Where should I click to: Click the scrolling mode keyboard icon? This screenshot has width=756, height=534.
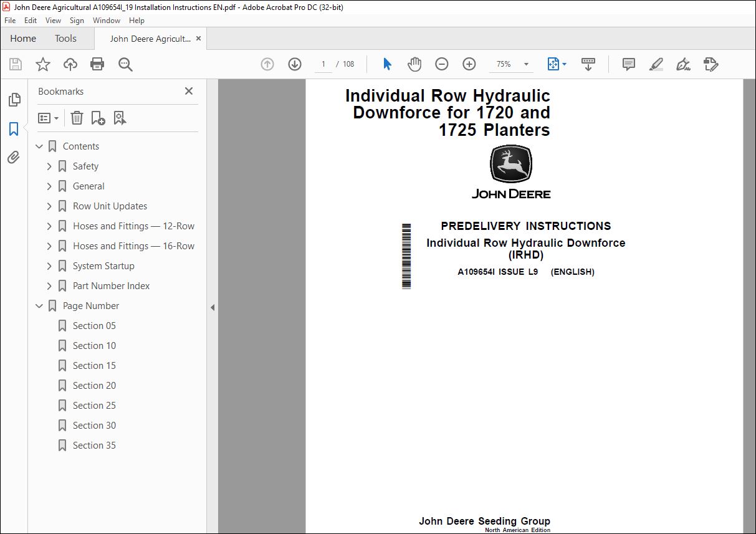588,64
